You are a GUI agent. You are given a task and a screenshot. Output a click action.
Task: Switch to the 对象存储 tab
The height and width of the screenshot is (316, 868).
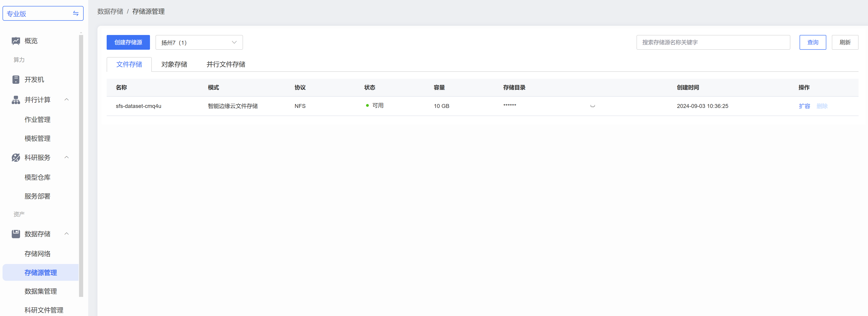[x=174, y=64]
